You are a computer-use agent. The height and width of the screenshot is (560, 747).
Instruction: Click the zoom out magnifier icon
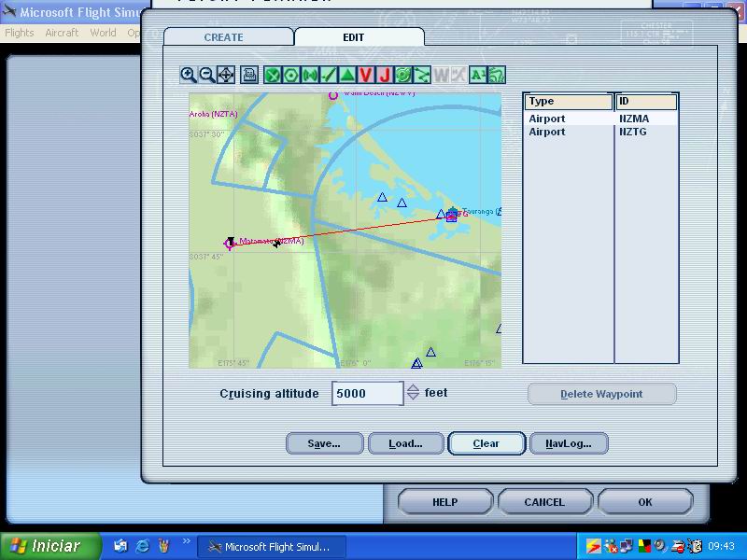206,75
